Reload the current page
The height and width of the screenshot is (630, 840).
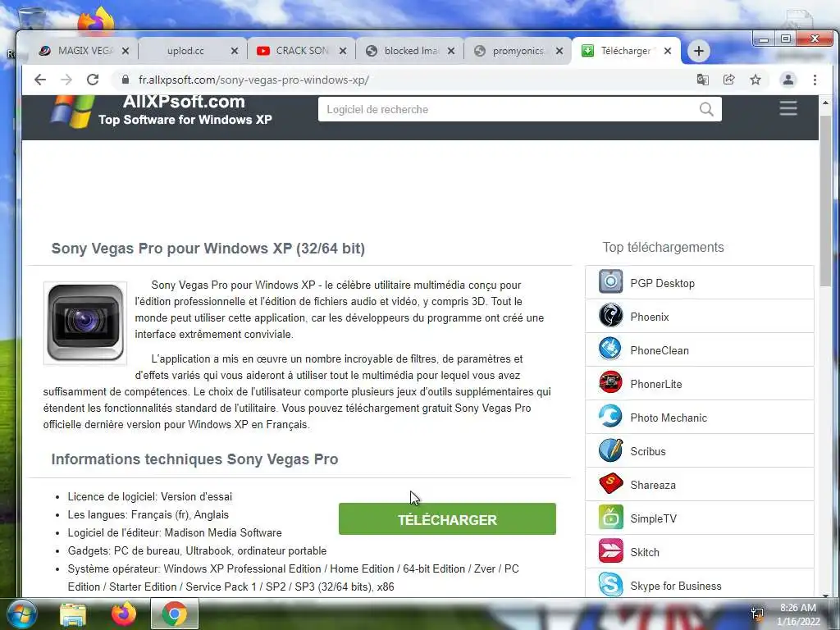pos(93,80)
